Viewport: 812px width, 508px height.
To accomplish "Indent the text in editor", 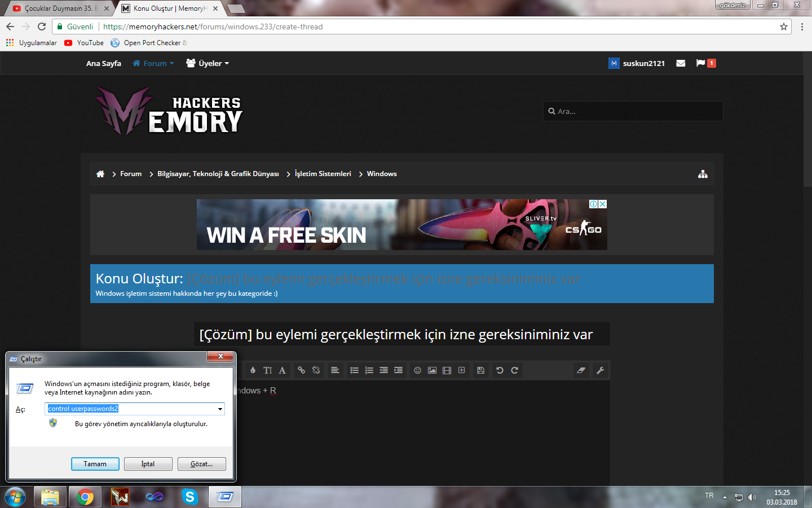I will 398,370.
